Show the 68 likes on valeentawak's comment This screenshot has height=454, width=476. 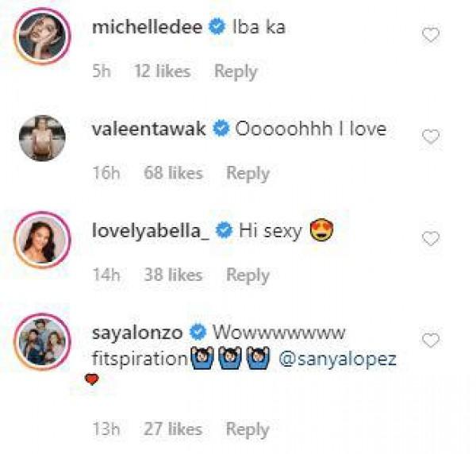173,173
